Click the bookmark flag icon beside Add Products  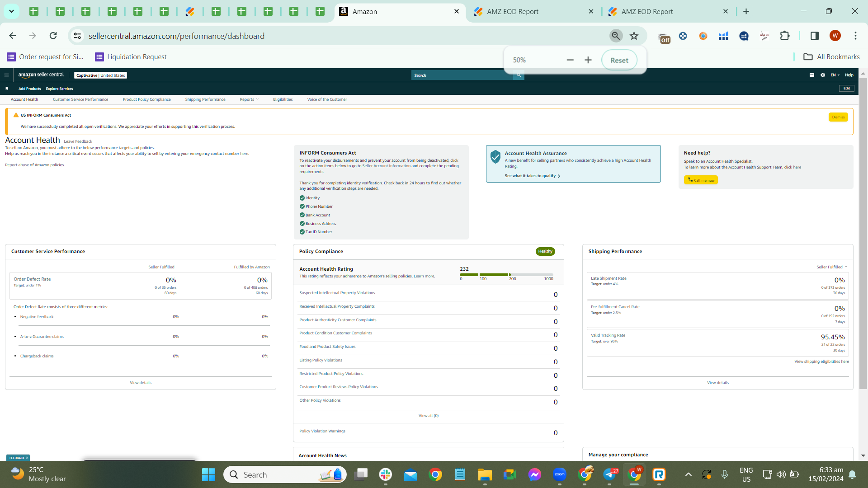pyautogui.click(x=7, y=89)
